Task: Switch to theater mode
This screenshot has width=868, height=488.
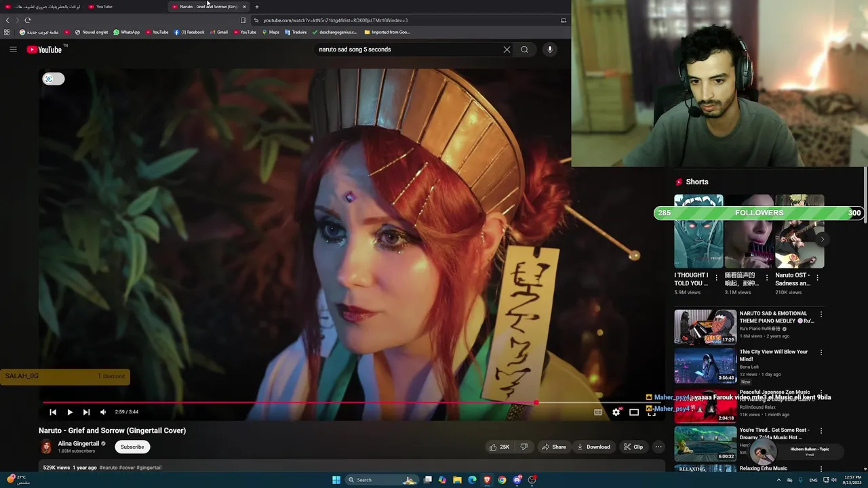Action: pos(634,412)
